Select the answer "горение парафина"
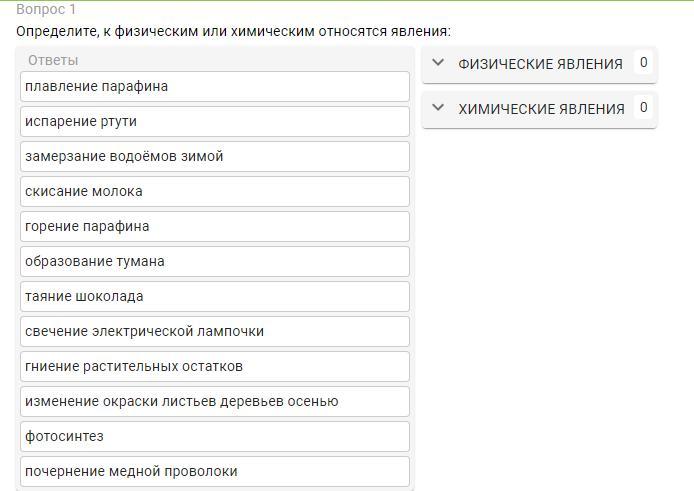This screenshot has width=694, height=491. (x=214, y=226)
